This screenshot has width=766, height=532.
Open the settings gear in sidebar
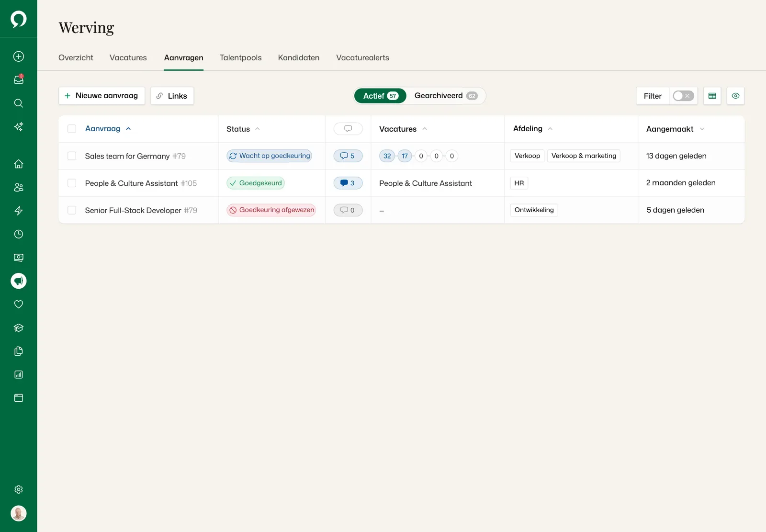(x=19, y=489)
